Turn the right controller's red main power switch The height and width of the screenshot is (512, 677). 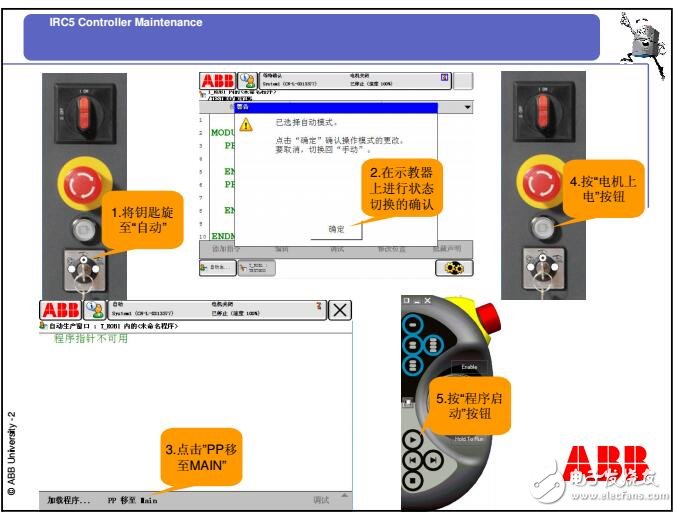coord(543,111)
